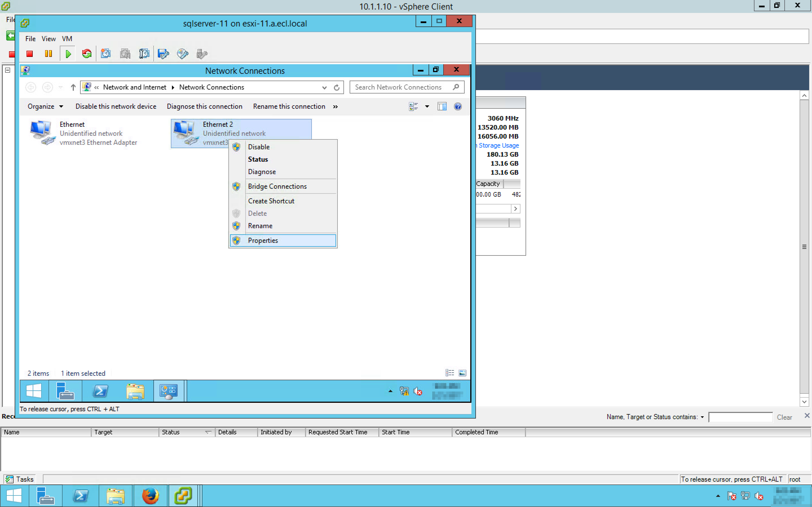
Task: Open the Snapshot Manager icon
Action: pyautogui.click(x=144, y=54)
